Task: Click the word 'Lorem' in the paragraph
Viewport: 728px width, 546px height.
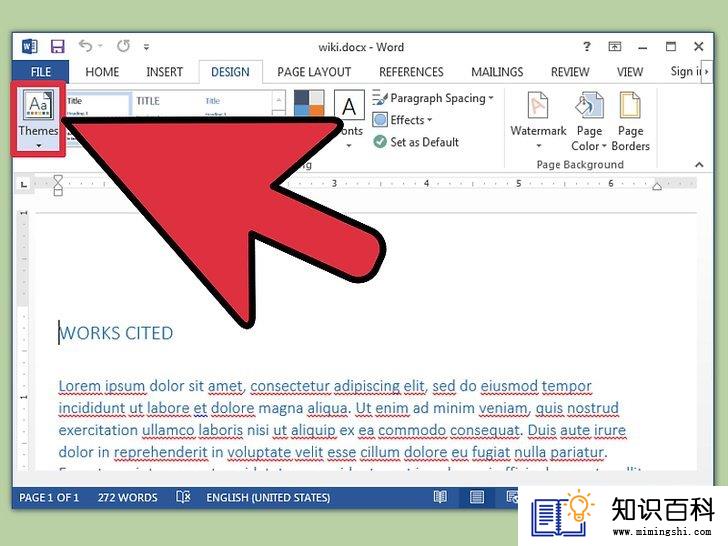Action: pyautogui.click(x=79, y=386)
